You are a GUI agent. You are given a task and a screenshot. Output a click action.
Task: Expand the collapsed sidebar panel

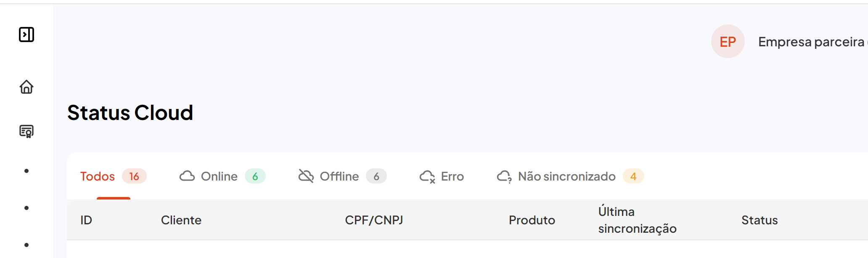[26, 35]
